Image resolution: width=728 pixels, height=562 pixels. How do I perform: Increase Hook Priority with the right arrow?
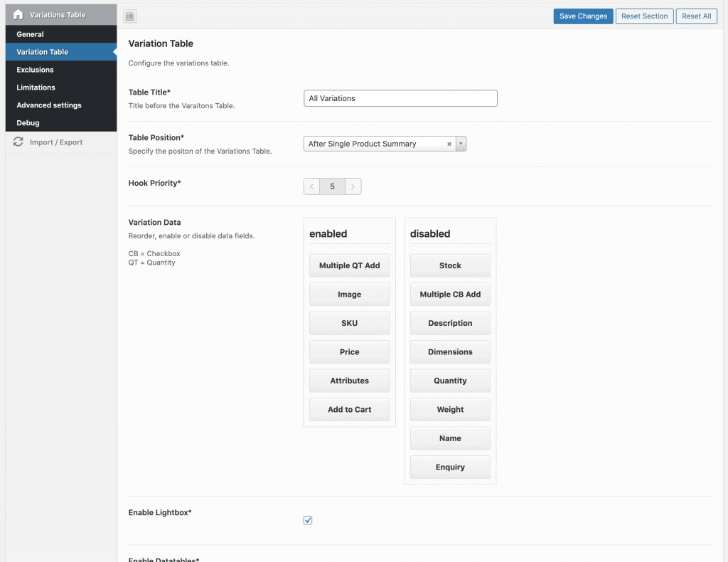[353, 186]
